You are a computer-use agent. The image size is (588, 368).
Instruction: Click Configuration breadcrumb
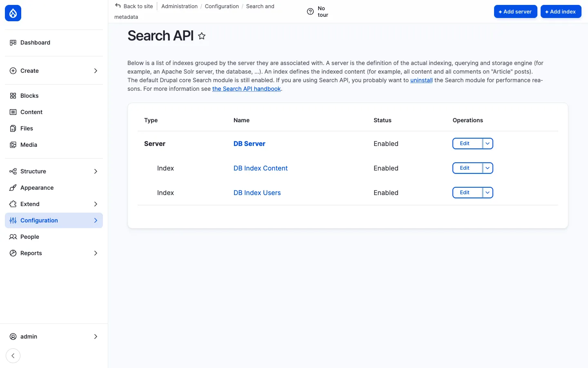pyautogui.click(x=222, y=6)
